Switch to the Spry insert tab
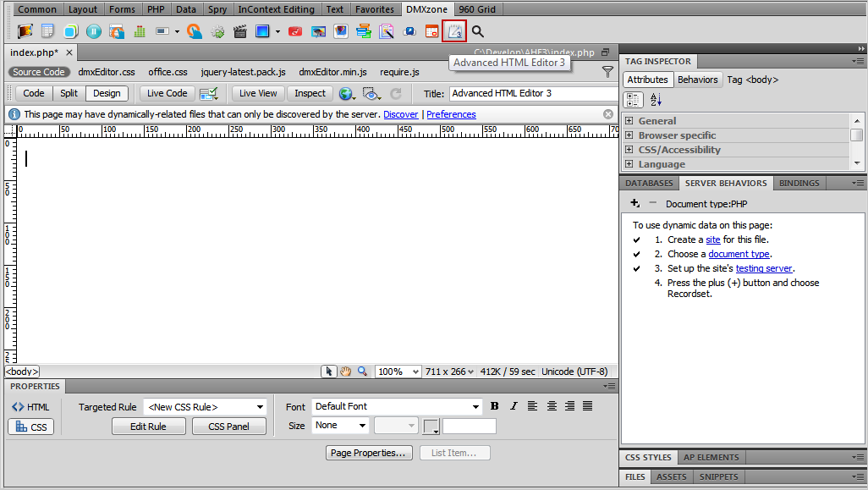The image size is (868, 490). coord(217,9)
